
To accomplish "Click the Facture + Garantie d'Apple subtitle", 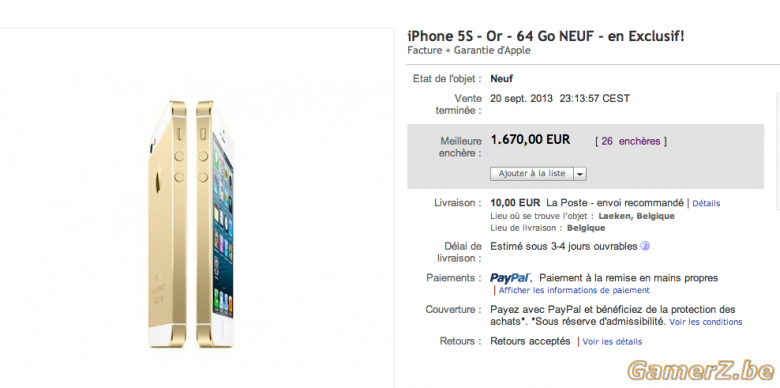I will click(469, 50).
